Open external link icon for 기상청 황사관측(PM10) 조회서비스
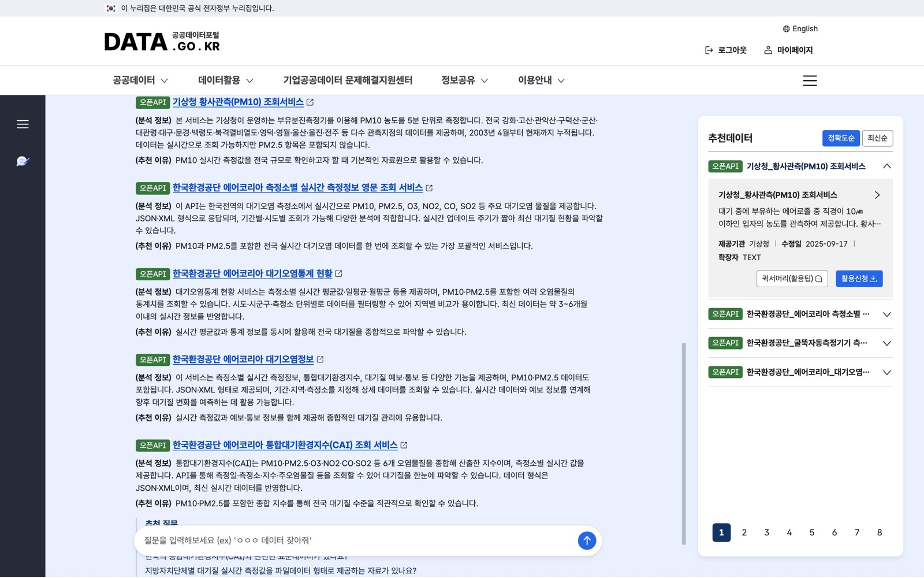This screenshot has height=578, width=924. point(310,102)
